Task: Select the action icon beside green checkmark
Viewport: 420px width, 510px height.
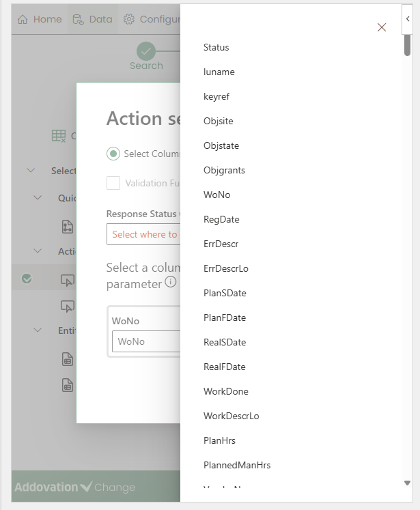Action: [x=67, y=279]
